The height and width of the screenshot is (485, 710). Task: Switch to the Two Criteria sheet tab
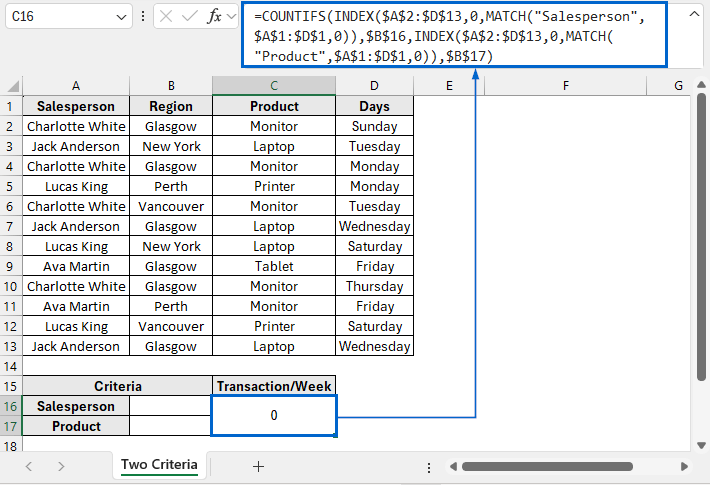[159, 465]
